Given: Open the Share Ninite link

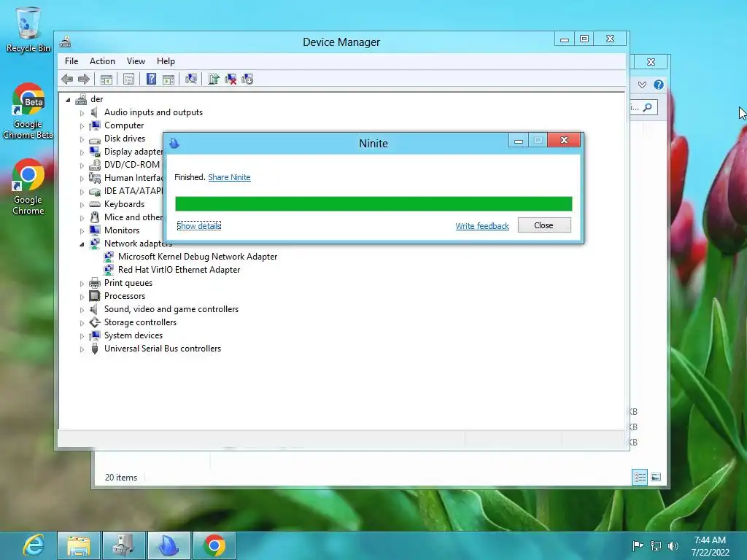Looking at the screenshot, I should (229, 177).
